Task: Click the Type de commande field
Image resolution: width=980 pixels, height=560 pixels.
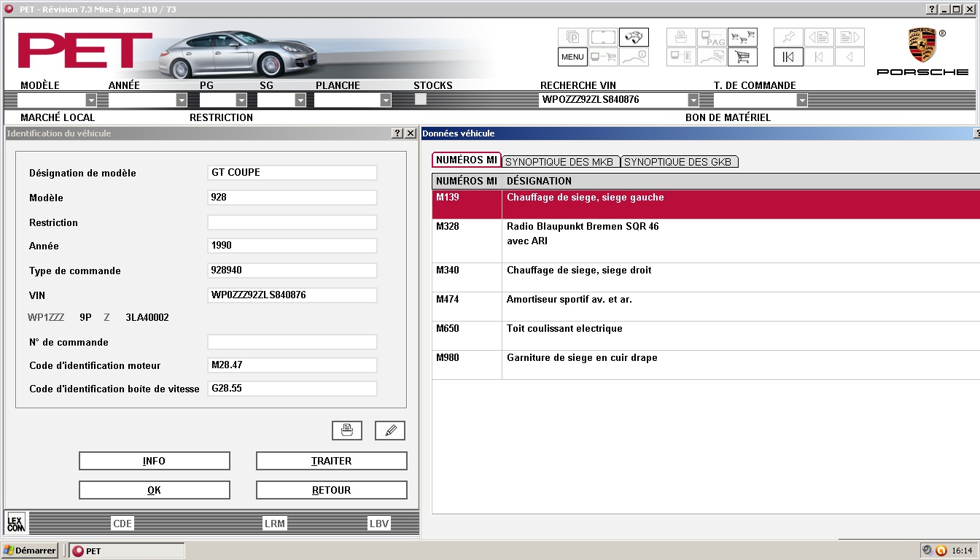Action: [292, 271]
